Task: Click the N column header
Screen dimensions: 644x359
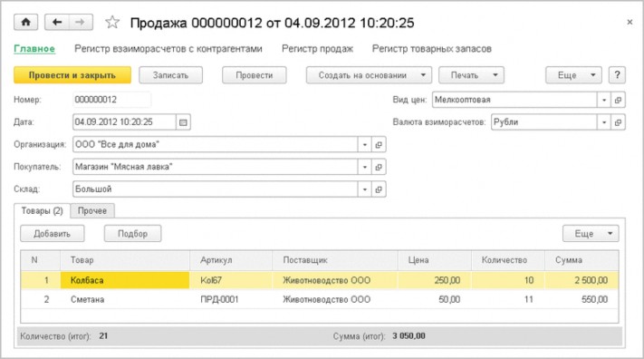Action: coord(40,260)
